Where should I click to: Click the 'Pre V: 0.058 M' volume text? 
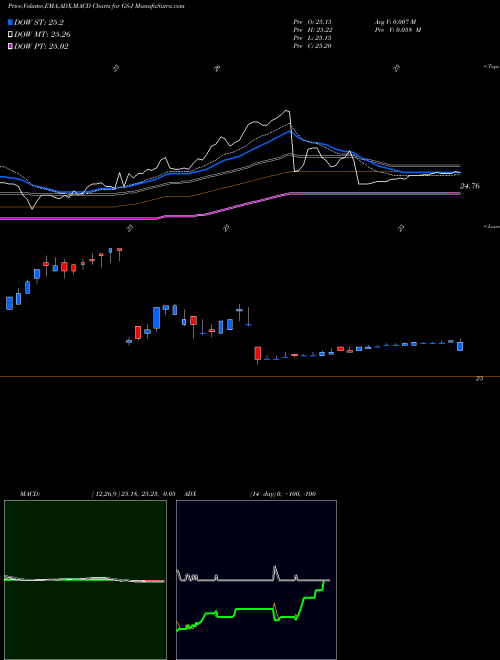pyautogui.click(x=398, y=30)
